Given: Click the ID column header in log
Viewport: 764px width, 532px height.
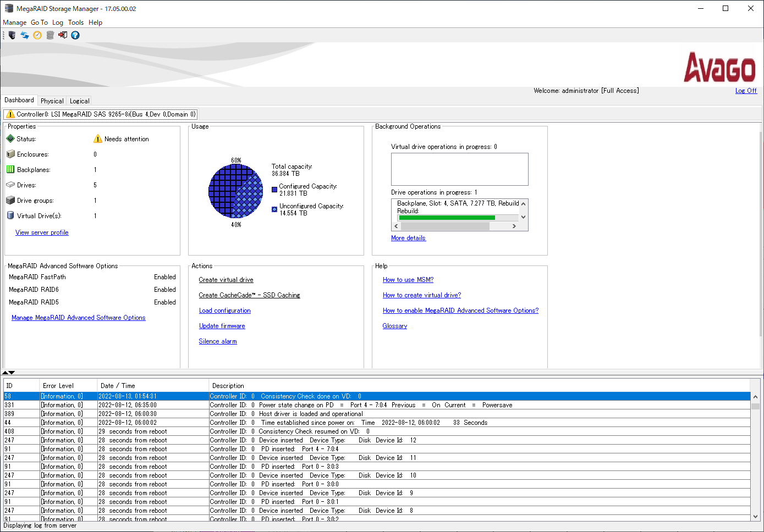Looking at the screenshot, I should coord(21,386).
